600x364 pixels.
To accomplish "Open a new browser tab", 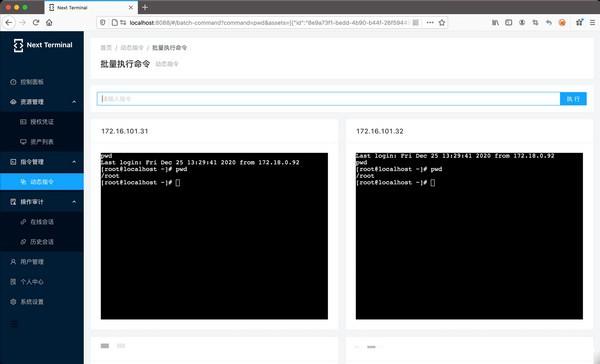I will coord(145,7).
